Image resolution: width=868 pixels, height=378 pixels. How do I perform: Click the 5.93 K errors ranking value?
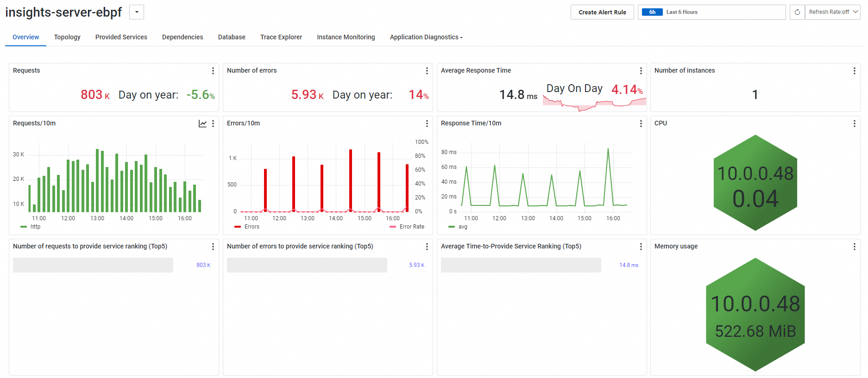coord(417,265)
